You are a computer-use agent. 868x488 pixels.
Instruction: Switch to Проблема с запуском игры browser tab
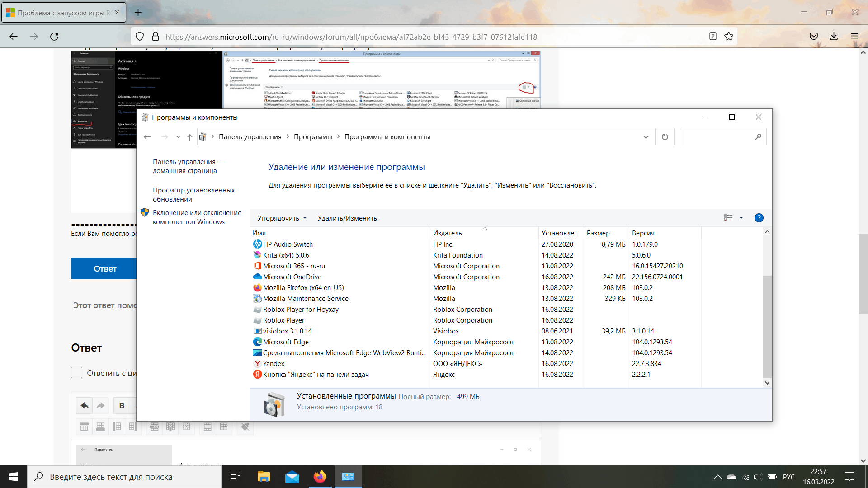(x=63, y=13)
